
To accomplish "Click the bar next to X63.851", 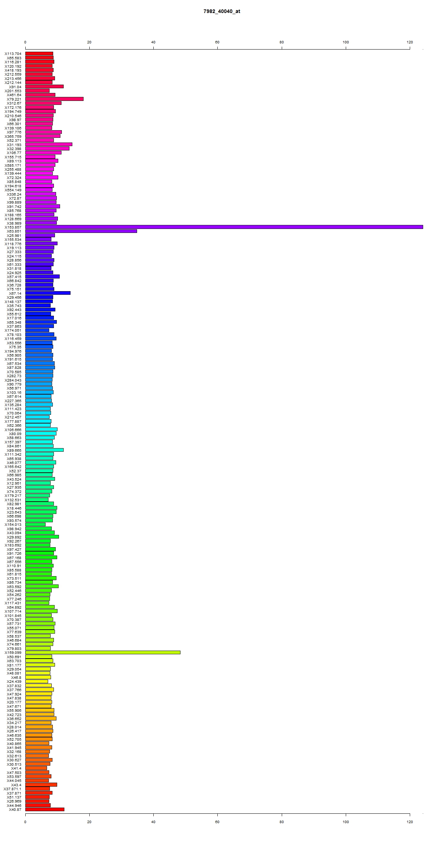I will pyautogui.click(x=81, y=231).
